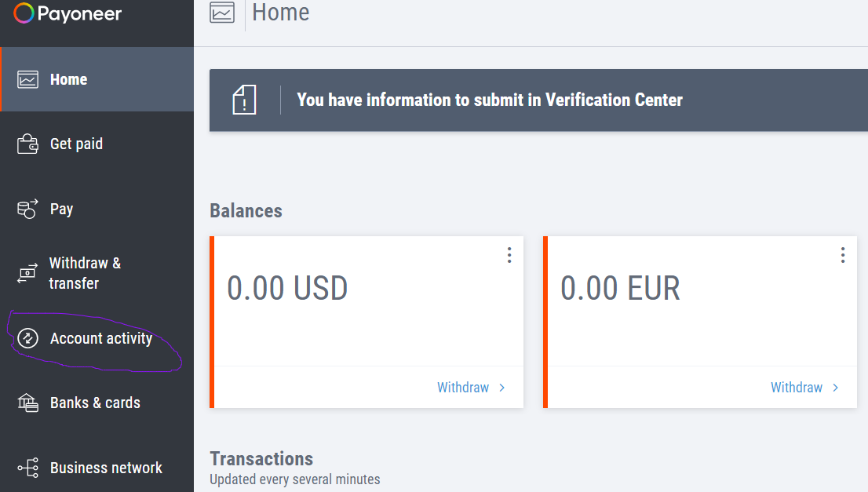Select Account activity from the menu
This screenshot has width=868, height=492.
100,338
